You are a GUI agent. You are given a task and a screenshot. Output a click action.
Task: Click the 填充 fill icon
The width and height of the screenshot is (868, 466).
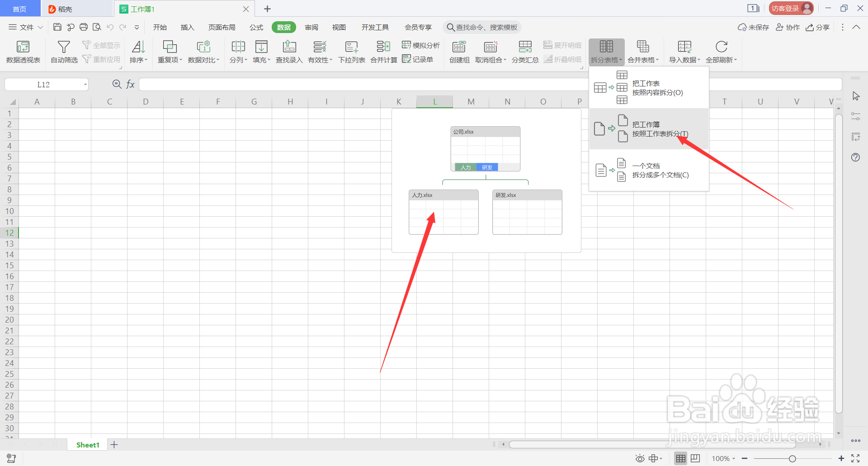pos(261,47)
